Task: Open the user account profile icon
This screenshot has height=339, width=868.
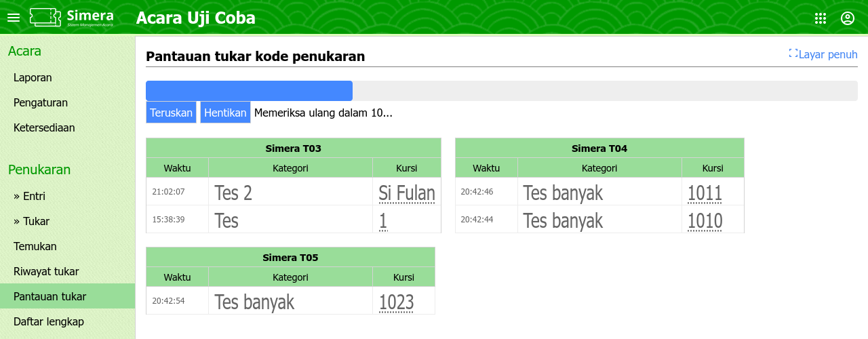Action: pyautogui.click(x=848, y=18)
